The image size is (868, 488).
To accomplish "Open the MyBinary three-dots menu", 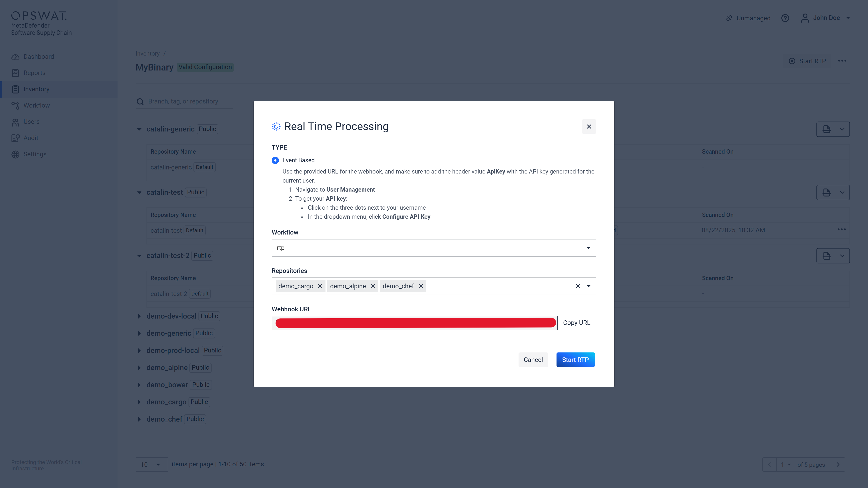I will click(x=842, y=61).
